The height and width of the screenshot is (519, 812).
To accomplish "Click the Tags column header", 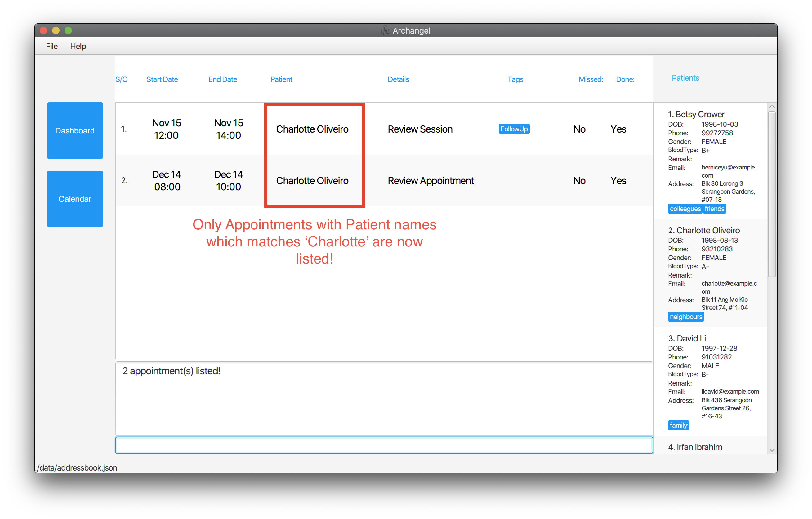I will point(515,79).
